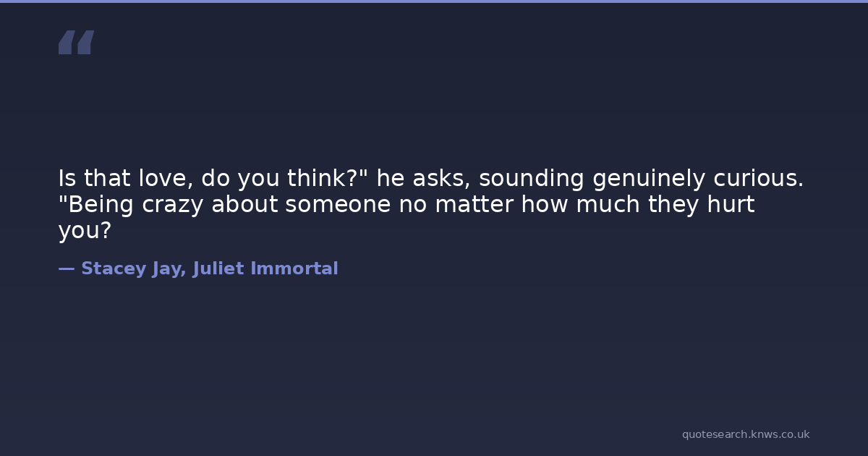Click the book title Juliet Immortal
This screenshot has width=868, height=456.
[265, 269]
